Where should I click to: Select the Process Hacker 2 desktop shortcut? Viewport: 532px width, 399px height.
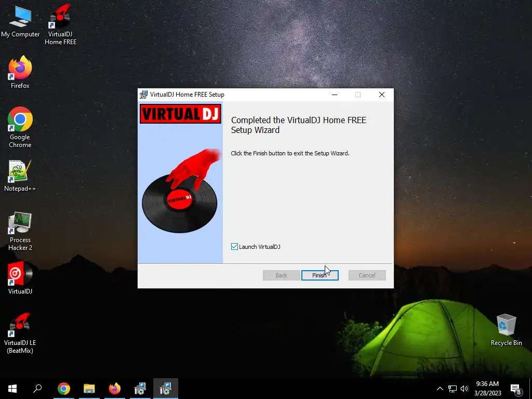[20, 231]
